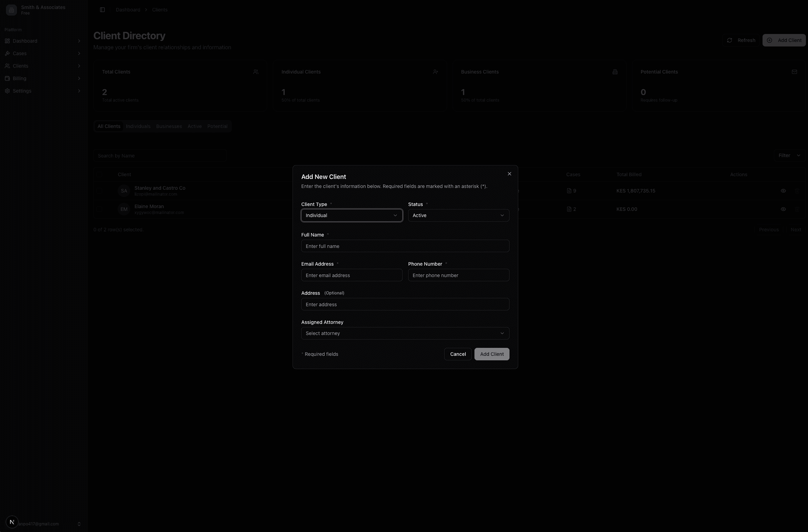Viewport: 808px width, 532px height.
Task: Switch to the Businesses tab
Action: coord(169,126)
